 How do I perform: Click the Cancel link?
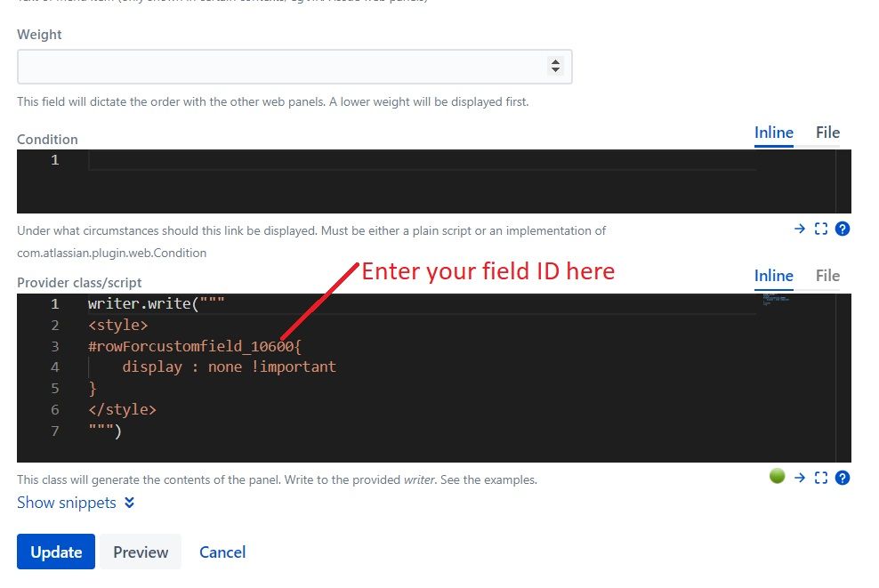222,552
